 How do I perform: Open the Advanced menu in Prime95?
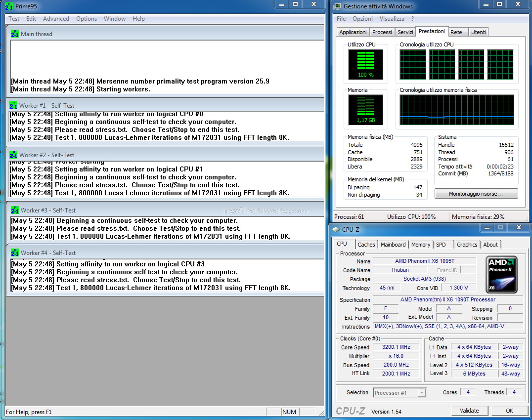(56, 19)
